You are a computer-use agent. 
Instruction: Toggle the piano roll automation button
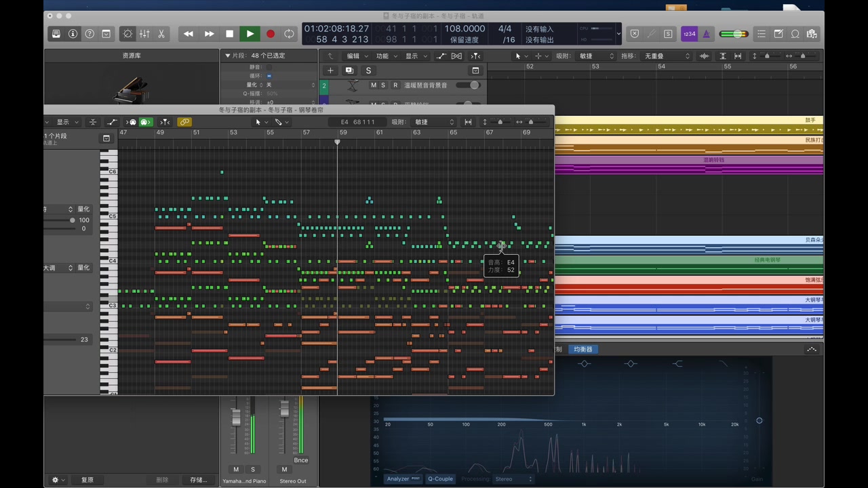112,122
